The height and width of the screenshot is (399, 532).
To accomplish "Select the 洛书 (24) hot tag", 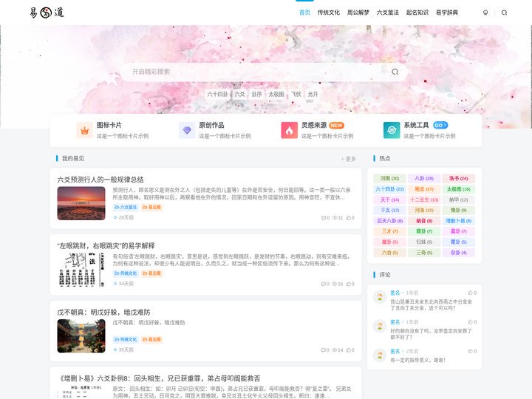I will point(458,179).
